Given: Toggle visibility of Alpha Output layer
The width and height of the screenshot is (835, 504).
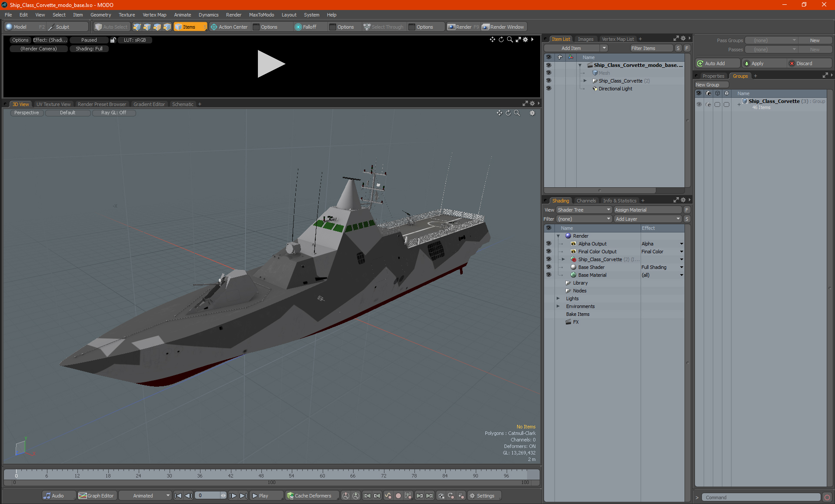Looking at the screenshot, I should (x=548, y=244).
